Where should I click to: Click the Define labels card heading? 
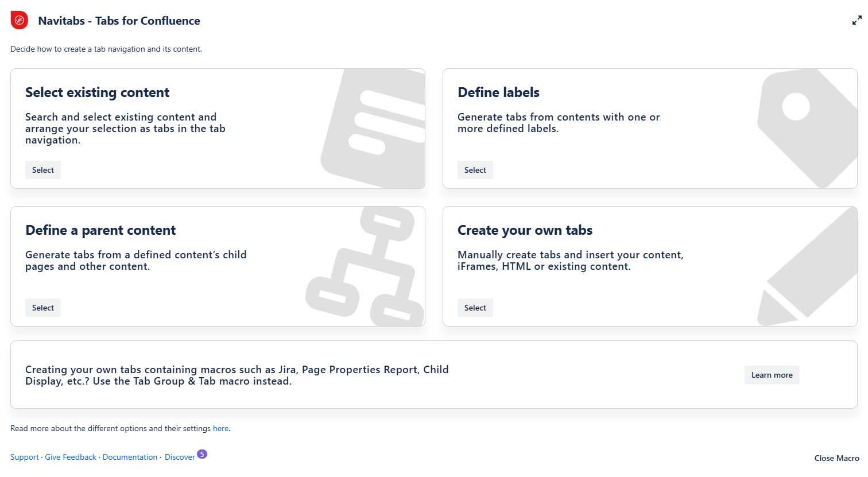coord(498,92)
